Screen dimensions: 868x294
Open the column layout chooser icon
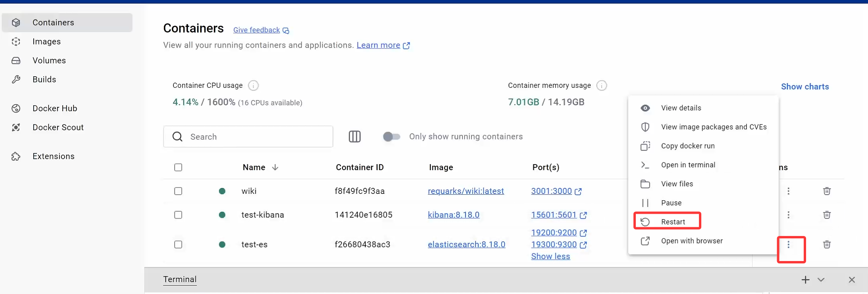click(354, 137)
